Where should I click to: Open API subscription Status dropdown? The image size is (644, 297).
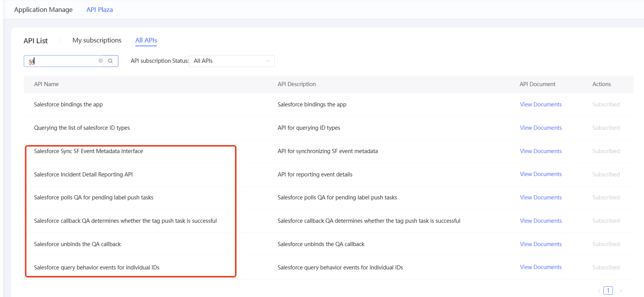[232, 61]
